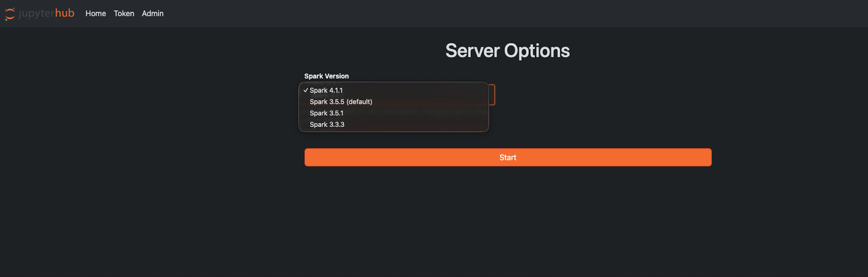Select Spark 4.1.1 option

tap(393, 90)
